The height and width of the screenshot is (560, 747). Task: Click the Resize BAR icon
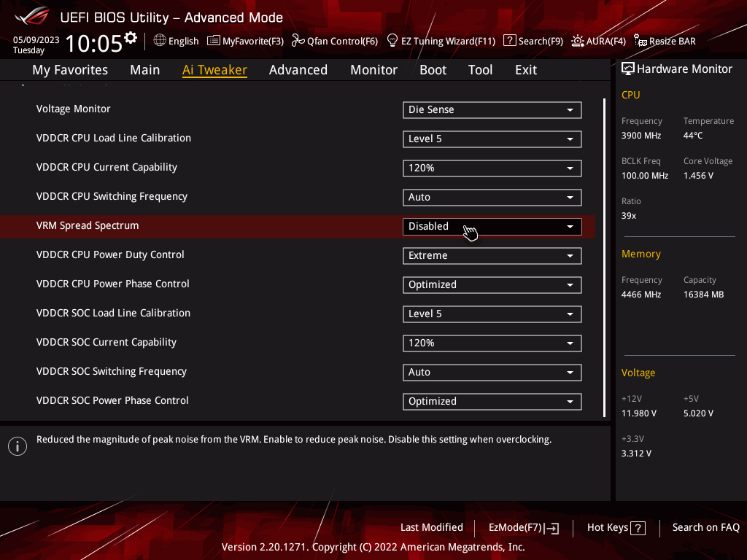point(640,41)
